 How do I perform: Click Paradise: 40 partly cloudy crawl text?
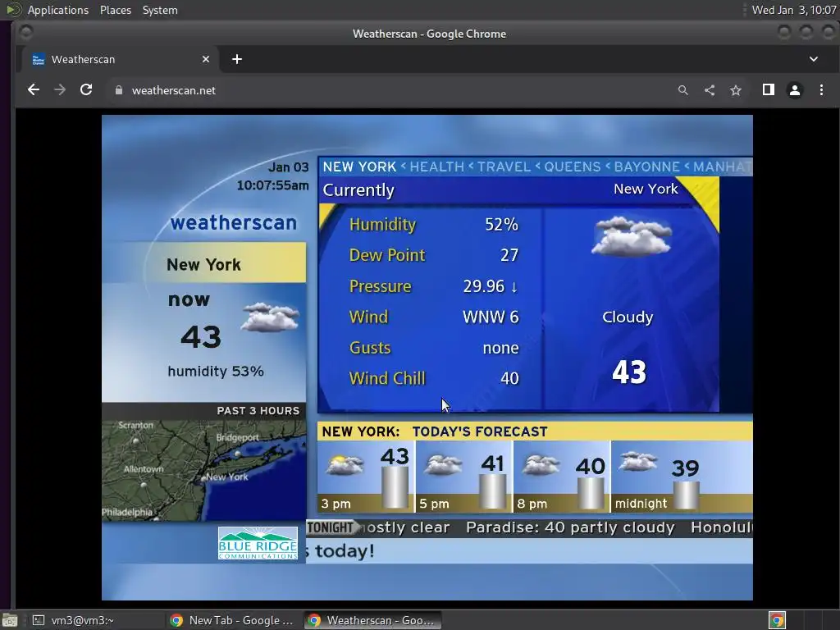pos(571,527)
